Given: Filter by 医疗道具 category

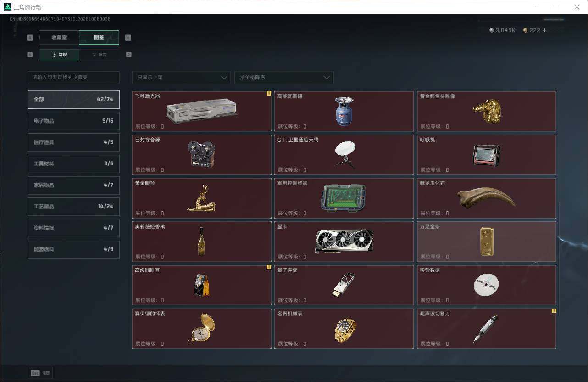Looking at the screenshot, I should [73, 142].
